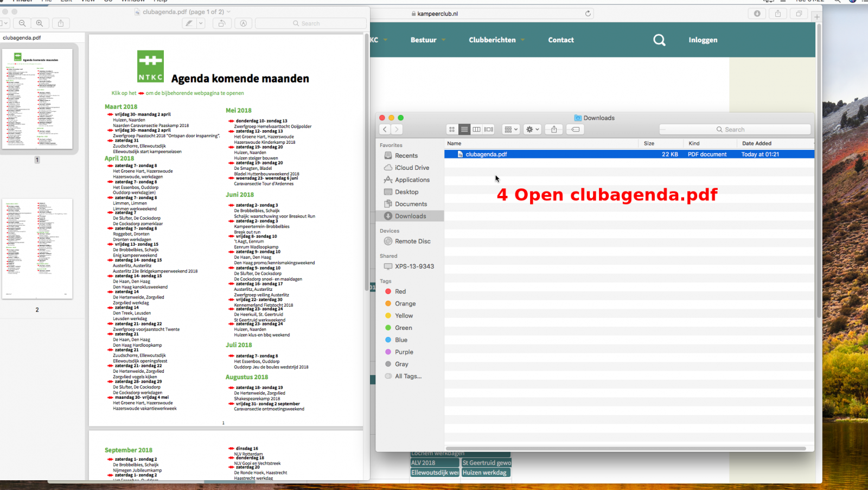
Task: Open Remote Disc under Devices
Action: pyautogui.click(x=412, y=241)
